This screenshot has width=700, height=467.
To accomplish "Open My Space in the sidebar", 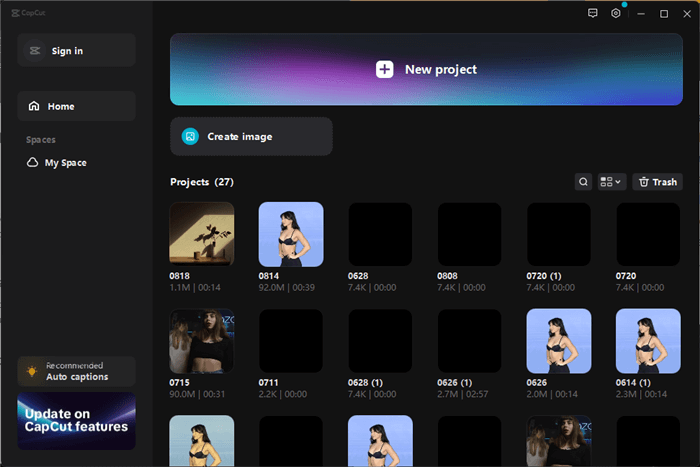I will coord(65,162).
